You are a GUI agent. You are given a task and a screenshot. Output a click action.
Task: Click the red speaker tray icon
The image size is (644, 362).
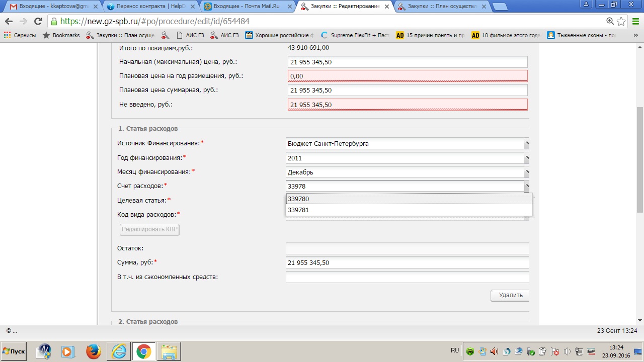click(495, 351)
